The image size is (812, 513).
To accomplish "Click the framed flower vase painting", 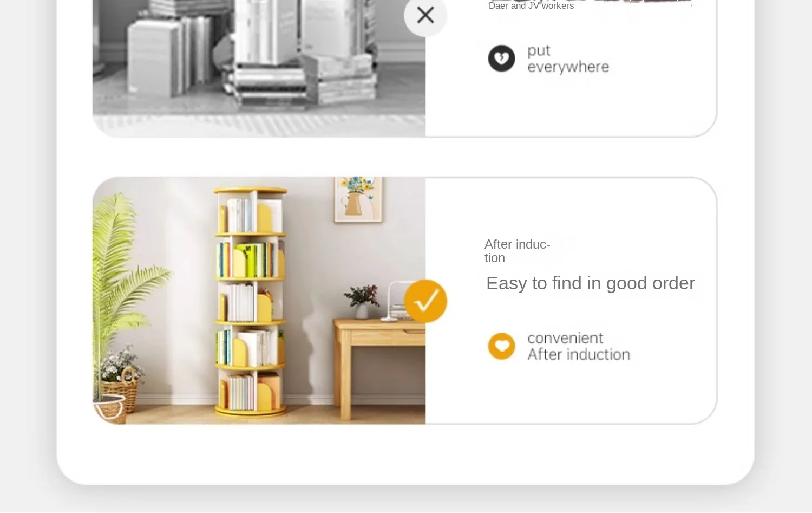I will (x=358, y=199).
